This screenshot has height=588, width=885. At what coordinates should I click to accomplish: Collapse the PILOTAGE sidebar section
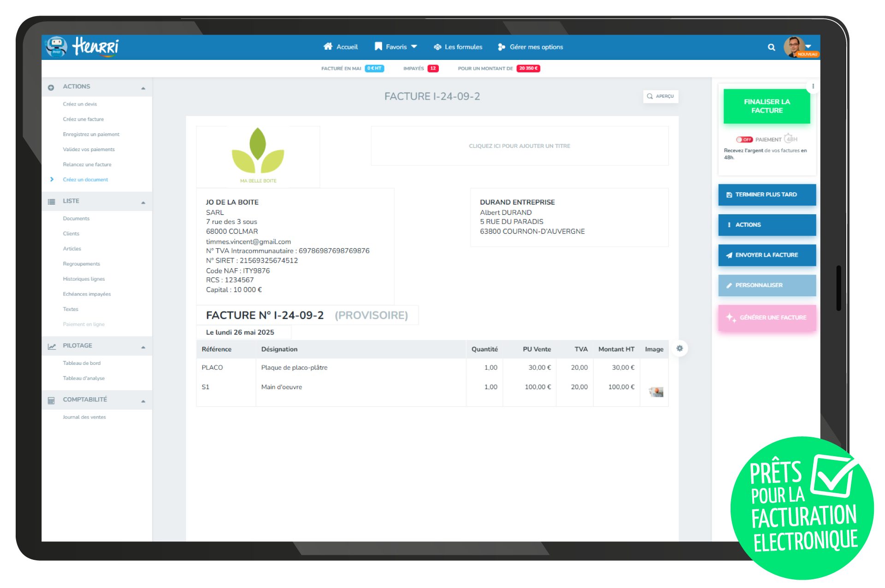click(x=143, y=347)
